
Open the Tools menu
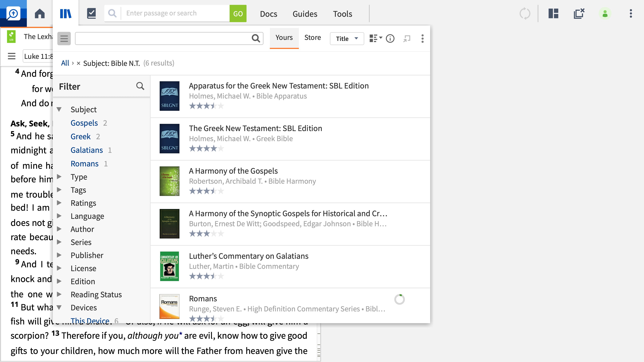pos(342,14)
